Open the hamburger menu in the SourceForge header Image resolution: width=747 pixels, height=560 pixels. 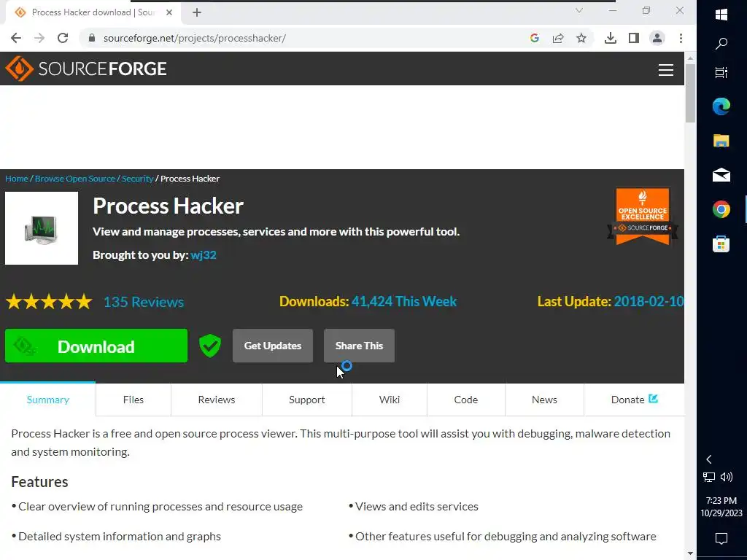pos(665,70)
